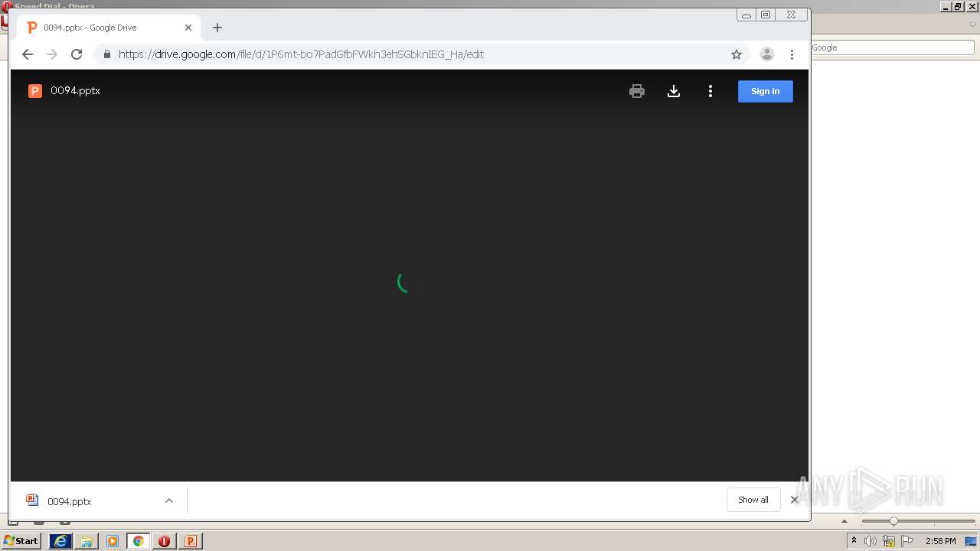The image size is (980, 551).
Task: Go forward in Chrome
Action: (52, 54)
